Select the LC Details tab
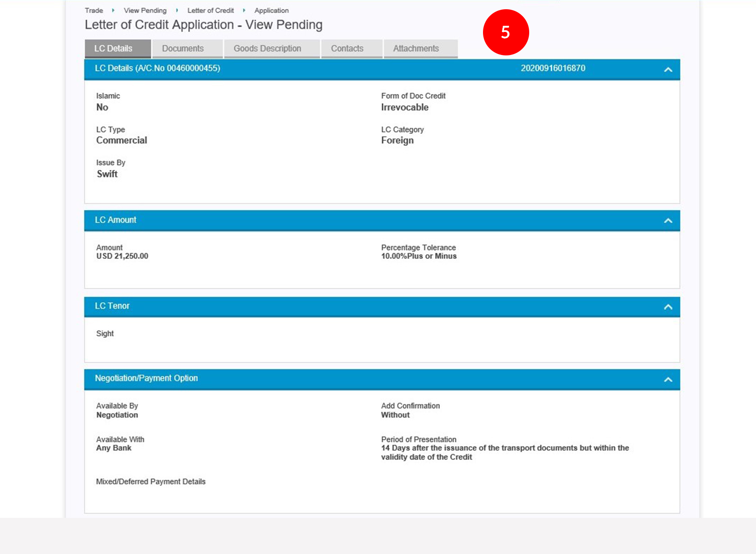The image size is (756, 554). pos(113,49)
